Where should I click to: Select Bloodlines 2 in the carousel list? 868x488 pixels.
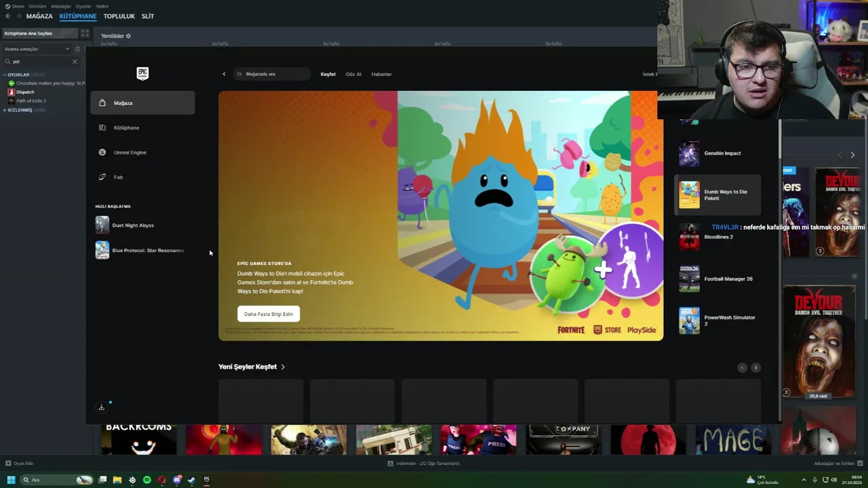pos(717,237)
